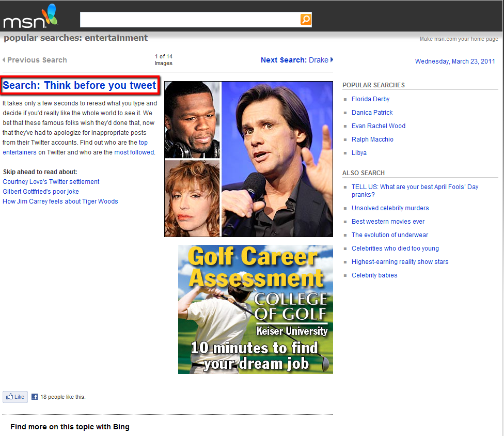
Task: Open the 'top entertainers' link
Action: [143, 143]
